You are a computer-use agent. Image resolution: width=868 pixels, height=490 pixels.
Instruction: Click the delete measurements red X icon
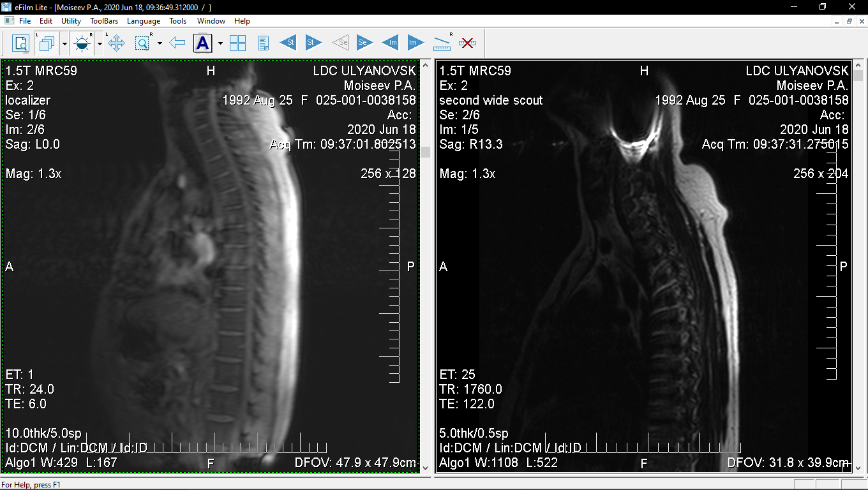(467, 43)
